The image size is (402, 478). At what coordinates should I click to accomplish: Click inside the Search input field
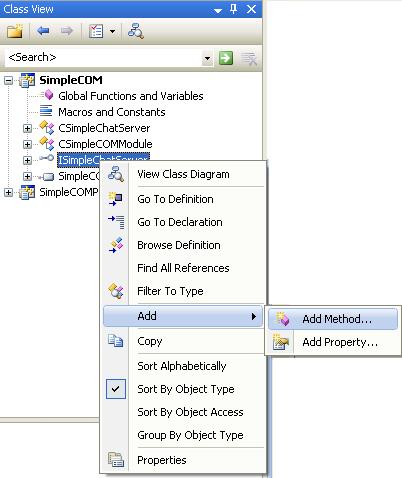(x=104, y=58)
